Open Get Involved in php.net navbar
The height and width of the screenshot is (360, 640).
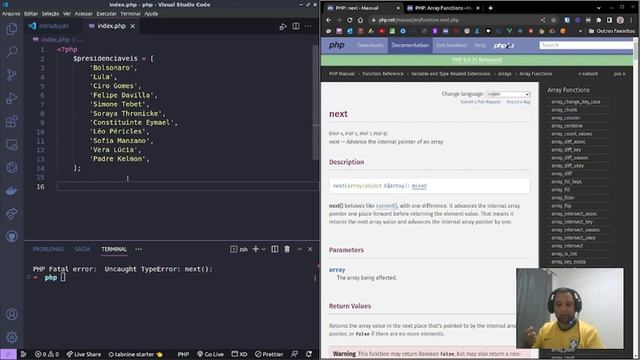tap(451, 45)
